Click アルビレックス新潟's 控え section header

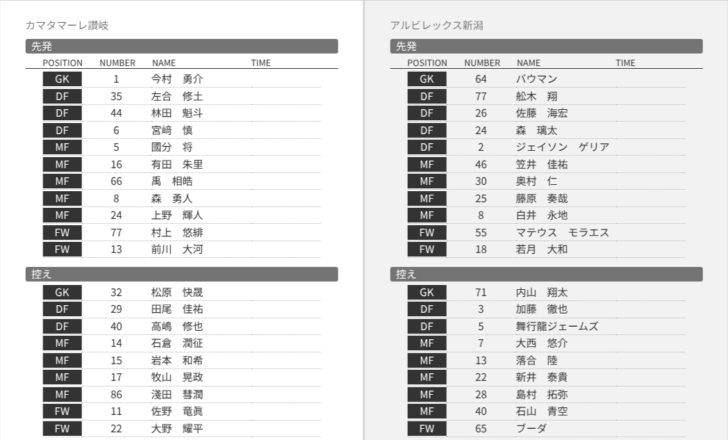(546, 274)
